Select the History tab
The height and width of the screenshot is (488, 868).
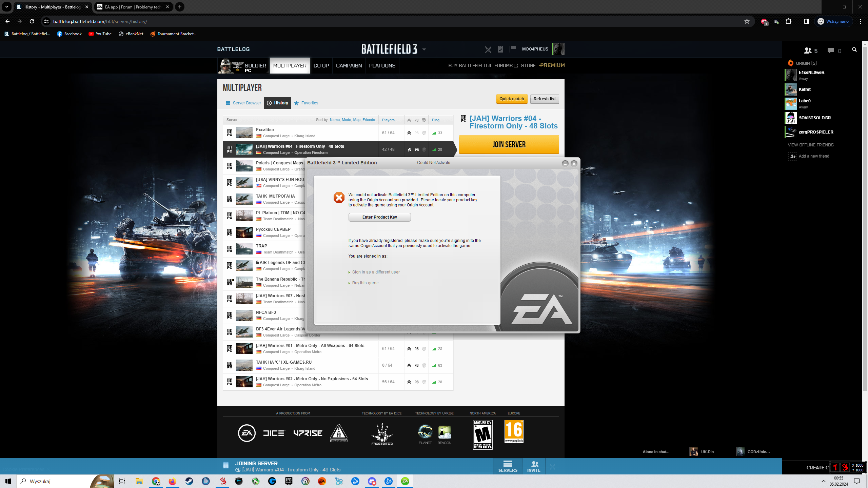pos(277,103)
